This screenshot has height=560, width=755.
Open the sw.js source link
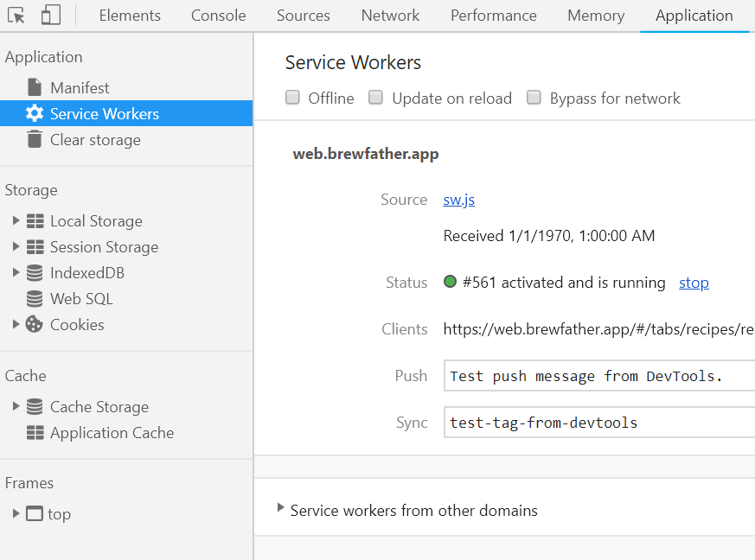pos(459,199)
